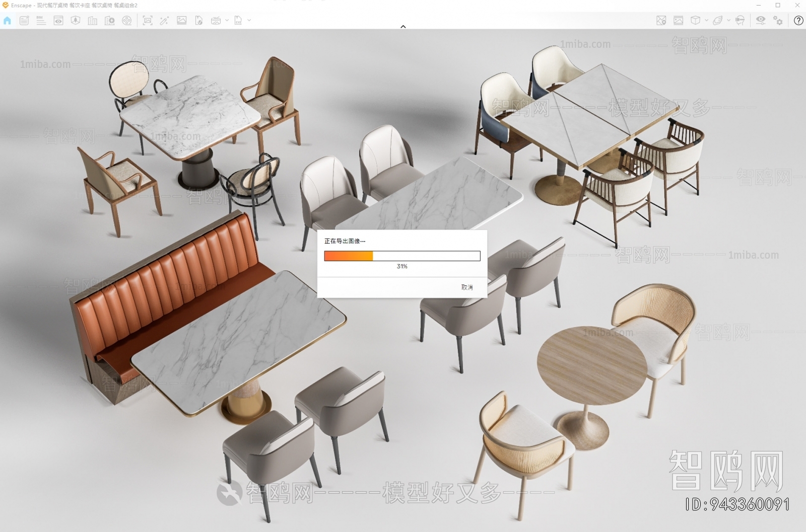The height and width of the screenshot is (532, 806).
Task: Open the EXE standalone export dropdown
Action: [248, 21]
